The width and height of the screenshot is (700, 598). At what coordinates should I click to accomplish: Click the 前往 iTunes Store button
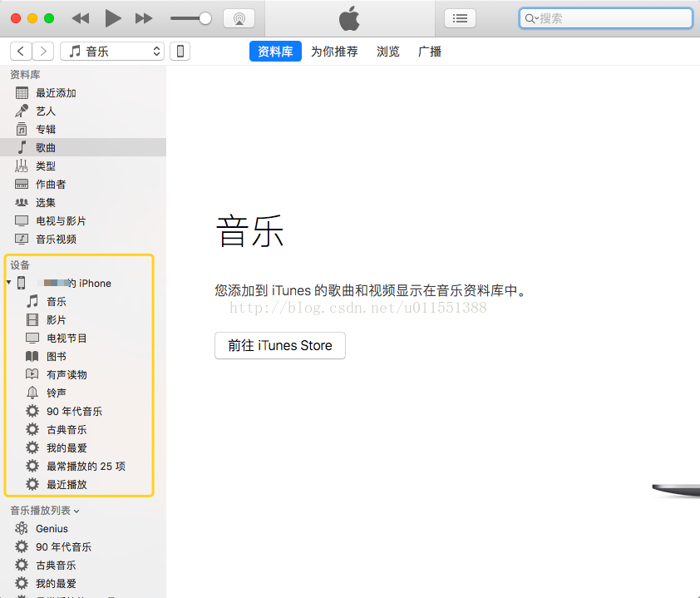[x=280, y=345]
